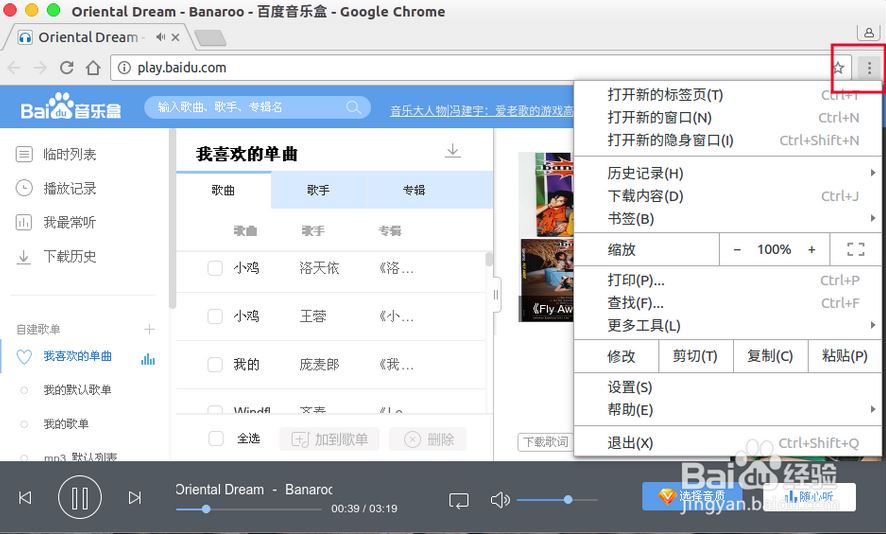
Task: Expand the 书签(B) submenu
Action: click(x=728, y=219)
